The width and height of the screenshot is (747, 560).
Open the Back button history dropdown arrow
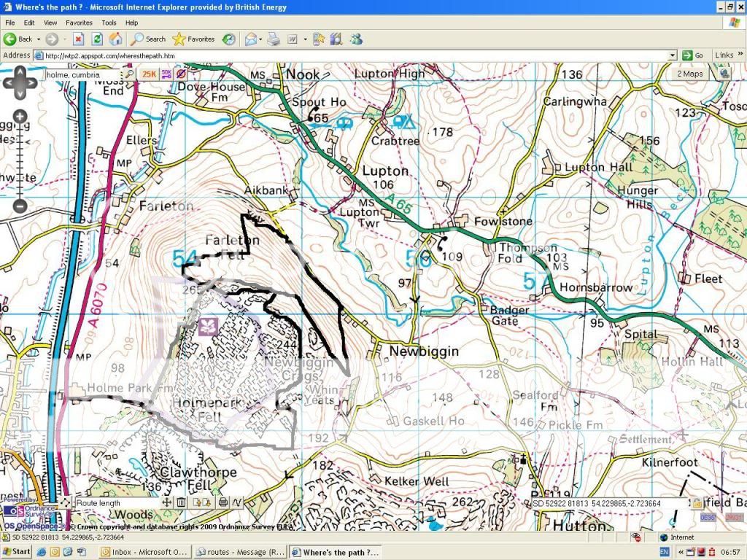click(x=39, y=39)
